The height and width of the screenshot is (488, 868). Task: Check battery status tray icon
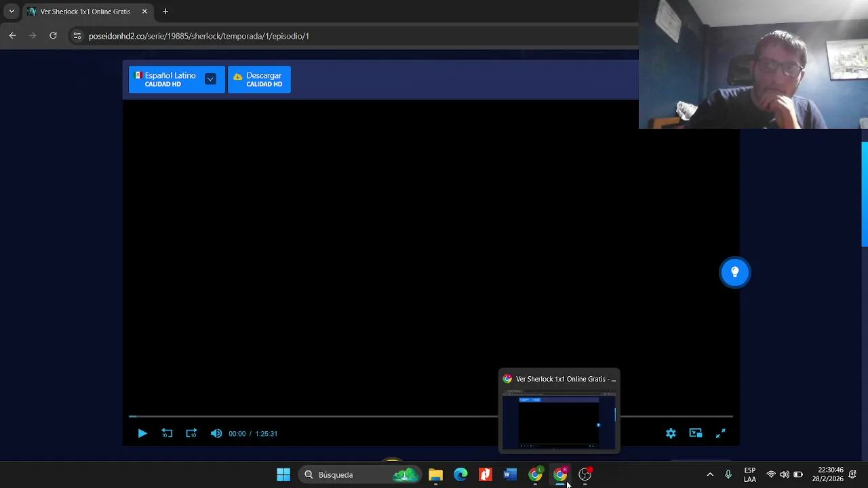[x=798, y=474]
